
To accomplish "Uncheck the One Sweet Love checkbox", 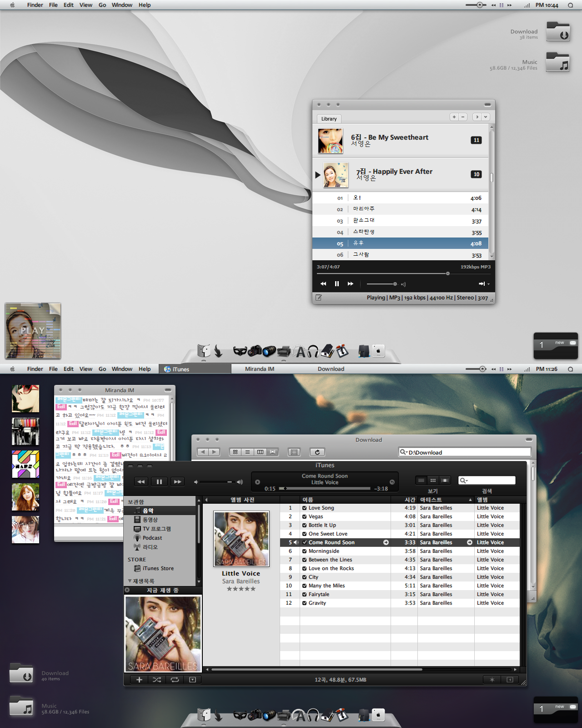I will coord(305,534).
